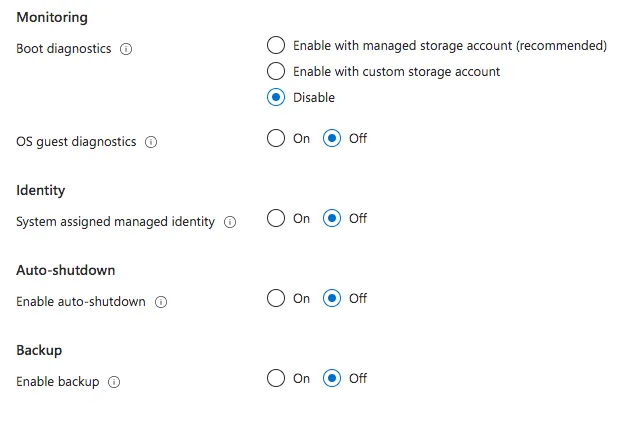Click the Backup section heading
The height and width of the screenshot is (424, 618).
click(39, 350)
